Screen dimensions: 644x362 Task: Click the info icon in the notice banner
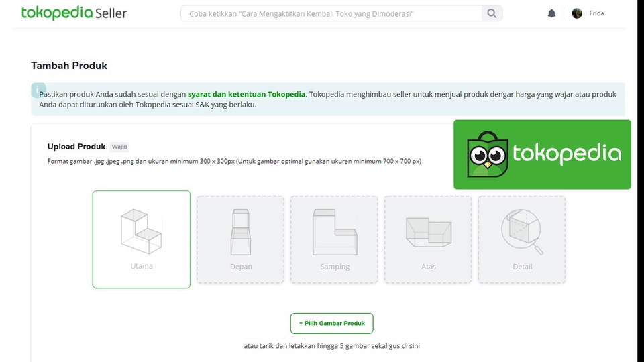pyautogui.click(x=38, y=90)
